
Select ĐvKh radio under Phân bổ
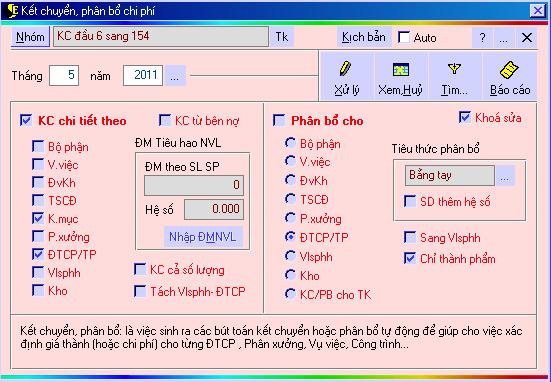click(290, 180)
